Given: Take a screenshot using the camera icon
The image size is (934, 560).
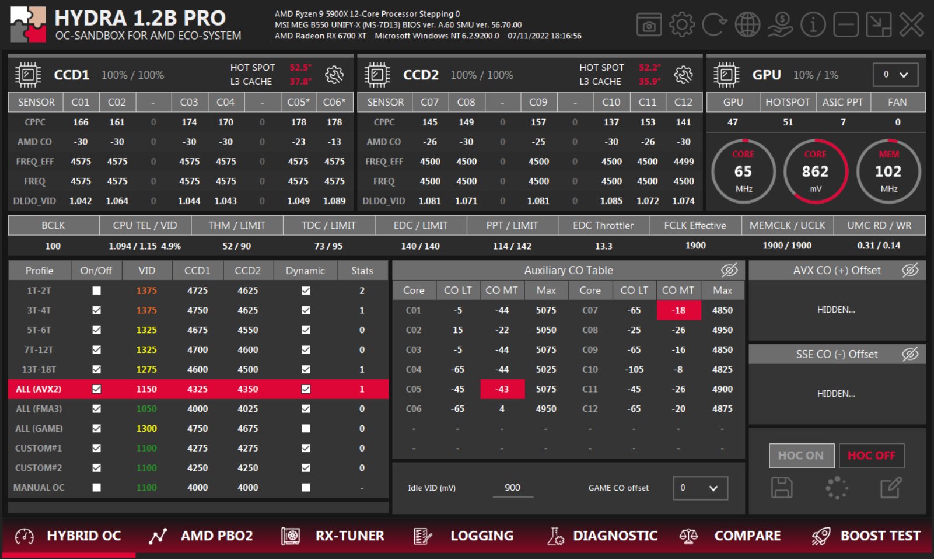Looking at the screenshot, I should tap(649, 25).
